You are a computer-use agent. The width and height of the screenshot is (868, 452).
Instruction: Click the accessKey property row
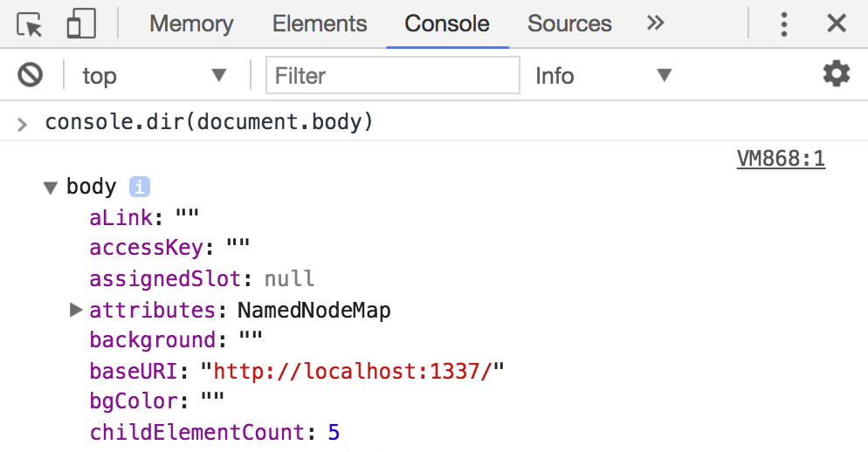[x=169, y=247]
